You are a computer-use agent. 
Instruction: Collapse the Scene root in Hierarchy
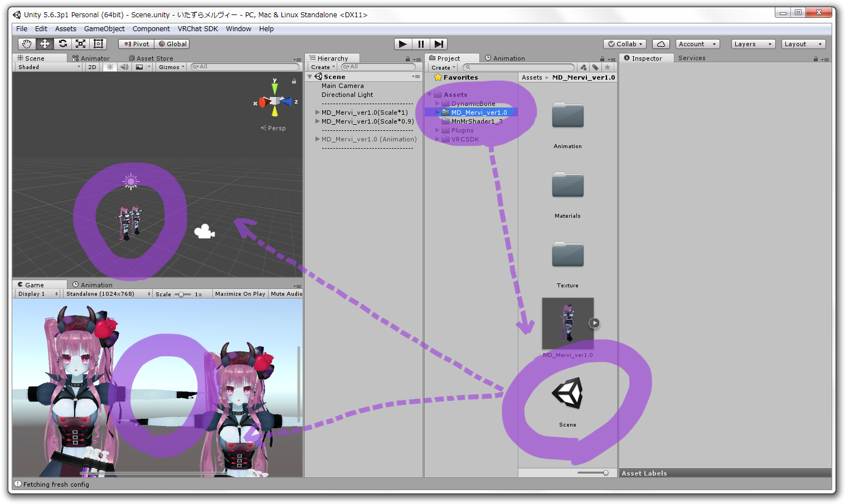(x=310, y=77)
